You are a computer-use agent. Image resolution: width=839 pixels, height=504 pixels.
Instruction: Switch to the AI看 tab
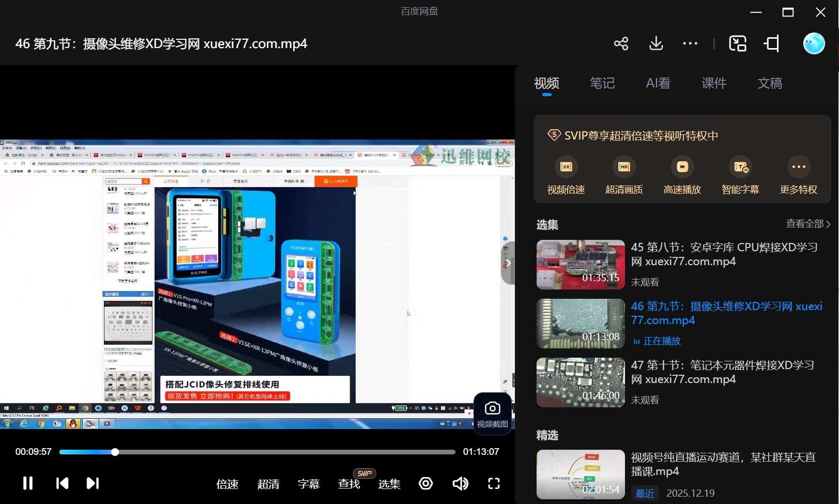pos(658,83)
